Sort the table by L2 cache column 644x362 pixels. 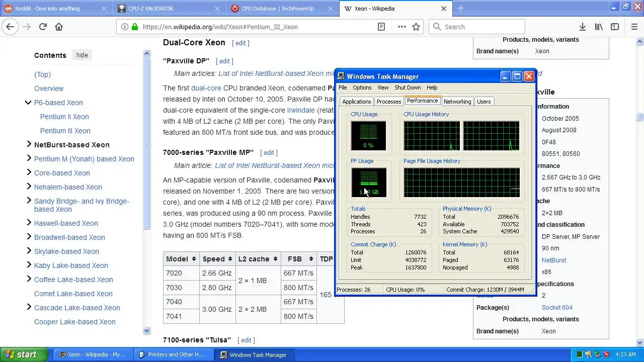258,259
